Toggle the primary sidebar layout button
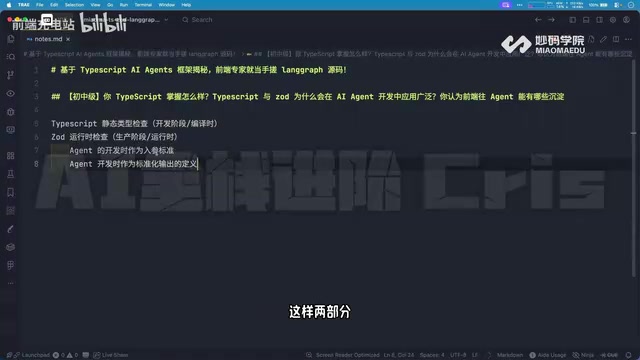 point(573,20)
